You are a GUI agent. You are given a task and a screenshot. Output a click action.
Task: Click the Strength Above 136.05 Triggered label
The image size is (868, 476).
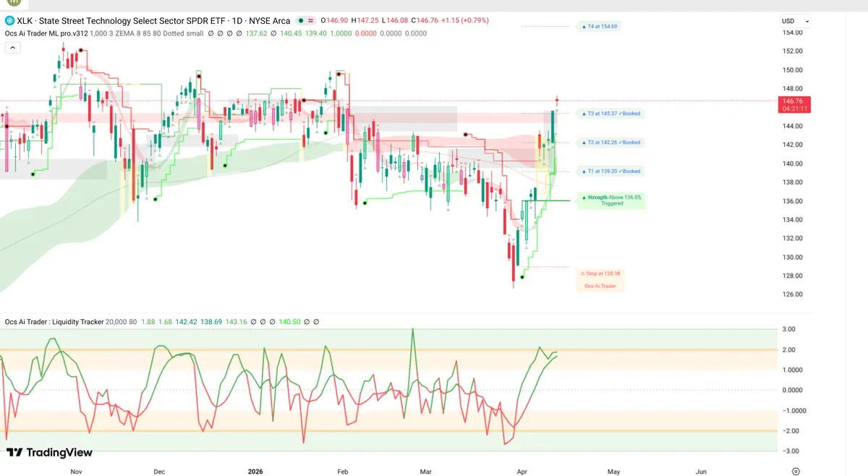pyautogui.click(x=612, y=200)
